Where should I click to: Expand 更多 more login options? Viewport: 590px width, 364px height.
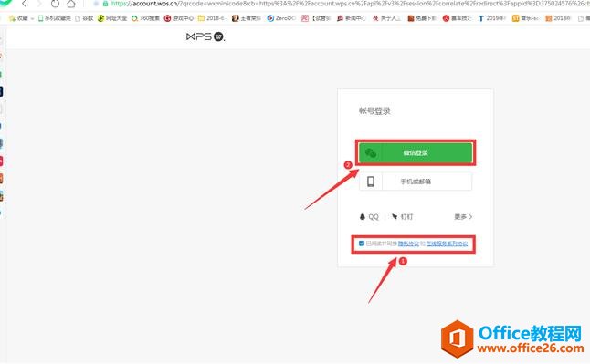tap(463, 217)
